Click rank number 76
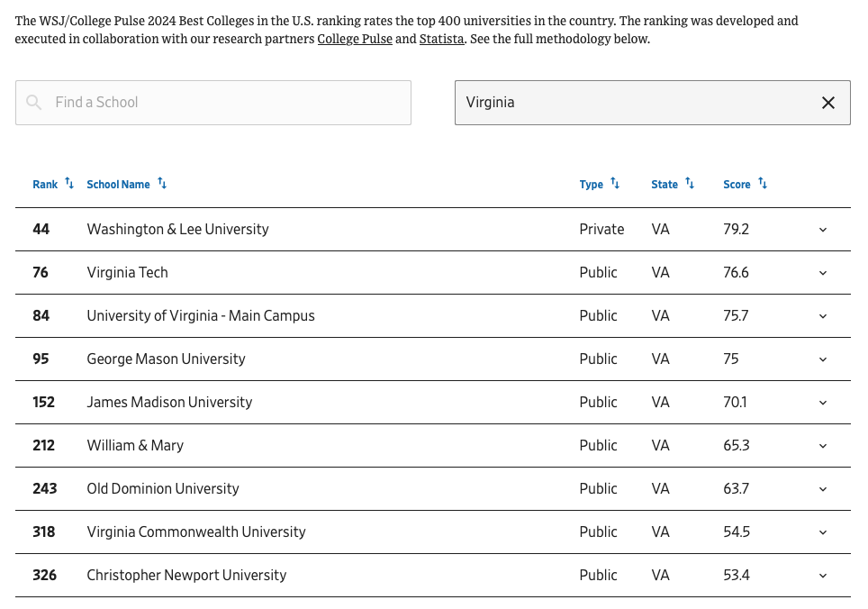868x609 pixels. pyautogui.click(x=41, y=272)
